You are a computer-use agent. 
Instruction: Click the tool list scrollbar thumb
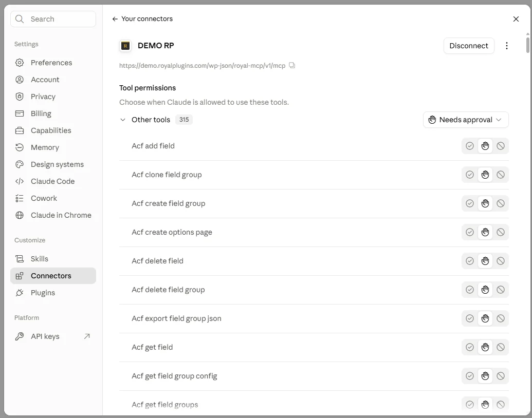click(x=527, y=45)
